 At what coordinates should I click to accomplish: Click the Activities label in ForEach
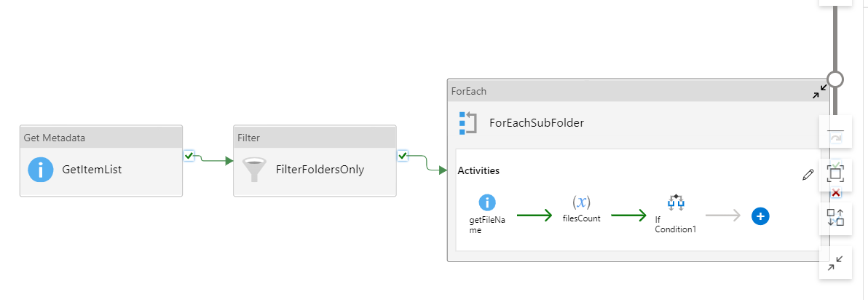click(x=478, y=170)
